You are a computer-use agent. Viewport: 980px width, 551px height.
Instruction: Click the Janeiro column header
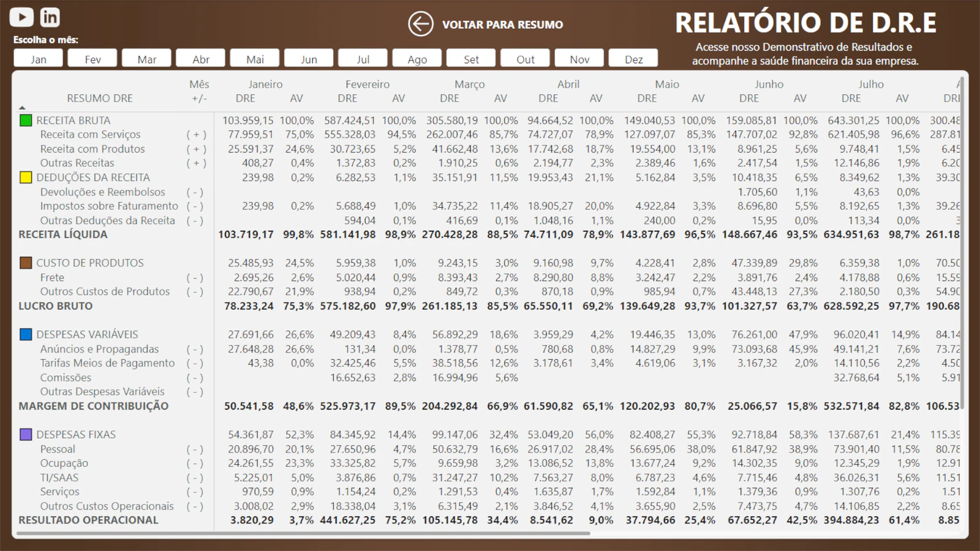click(x=265, y=84)
